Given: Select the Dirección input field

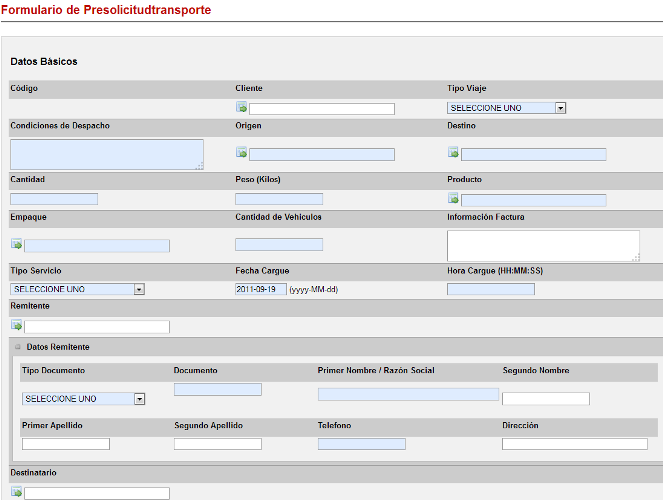Looking at the screenshot, I should tap(574, 444).
